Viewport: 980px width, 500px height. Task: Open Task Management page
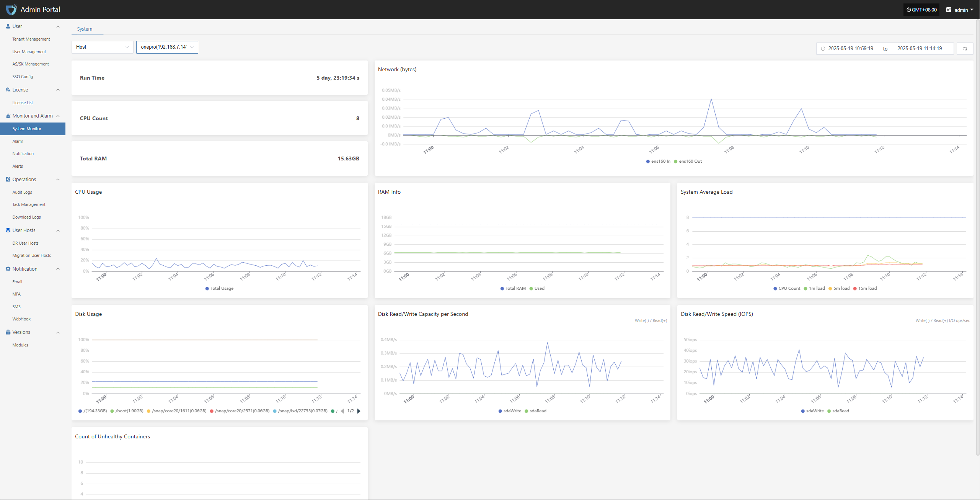tap(29, 204)
